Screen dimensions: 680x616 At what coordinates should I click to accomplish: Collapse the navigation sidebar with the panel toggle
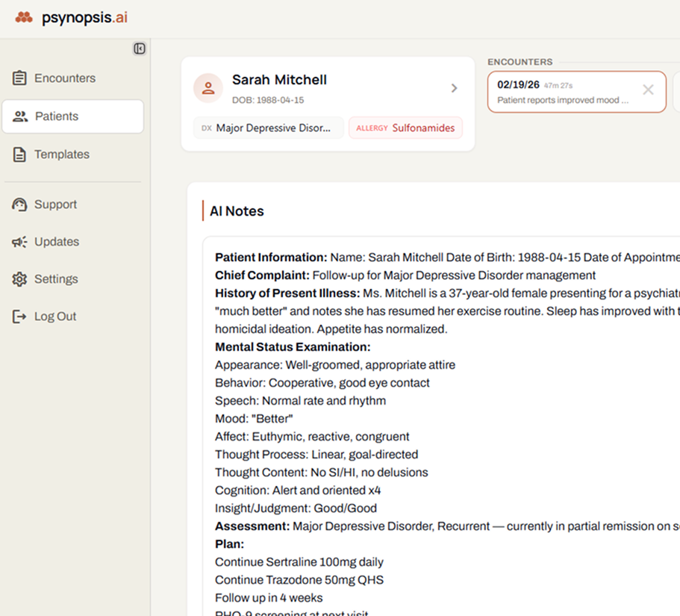coord(139,48)
